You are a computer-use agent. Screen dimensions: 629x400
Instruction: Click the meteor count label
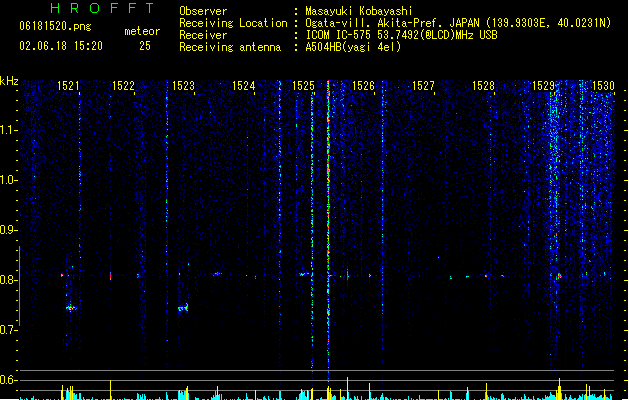142,31
